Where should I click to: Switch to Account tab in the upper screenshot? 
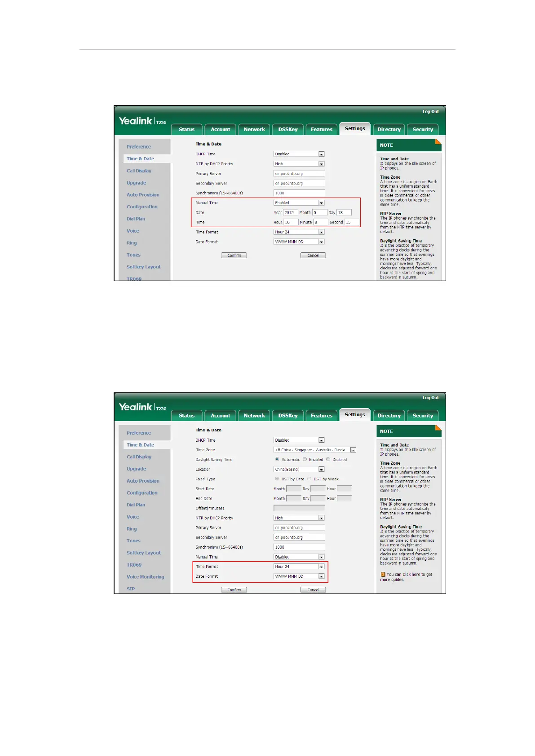221,129
